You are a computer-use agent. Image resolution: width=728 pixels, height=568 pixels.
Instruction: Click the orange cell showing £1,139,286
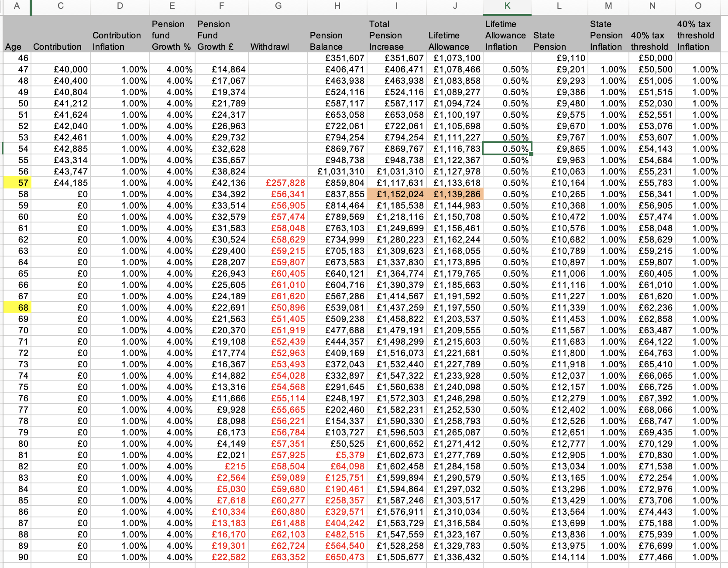pyautogui.click(x=455, y=194)
